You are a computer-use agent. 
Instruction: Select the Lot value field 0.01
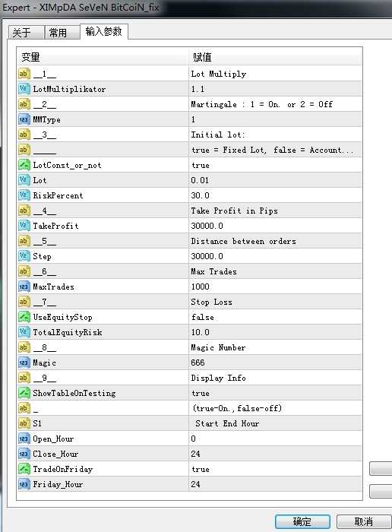pyautogui.click(x=275, y=180)
